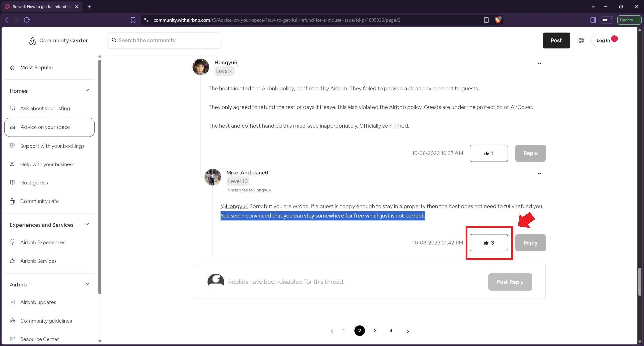Select Support with your bookings
Viewport: 644px width, 346px height.
click(x=52, y=146)
